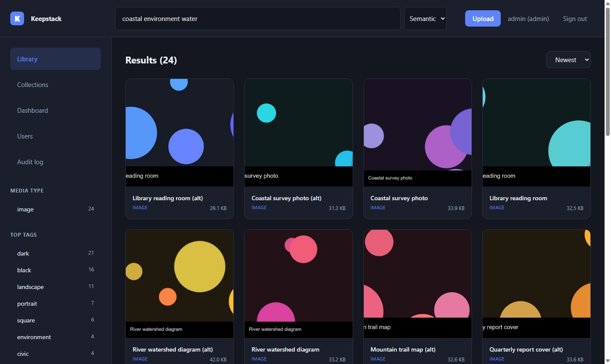Filter by the image media type

pos(55,209)
